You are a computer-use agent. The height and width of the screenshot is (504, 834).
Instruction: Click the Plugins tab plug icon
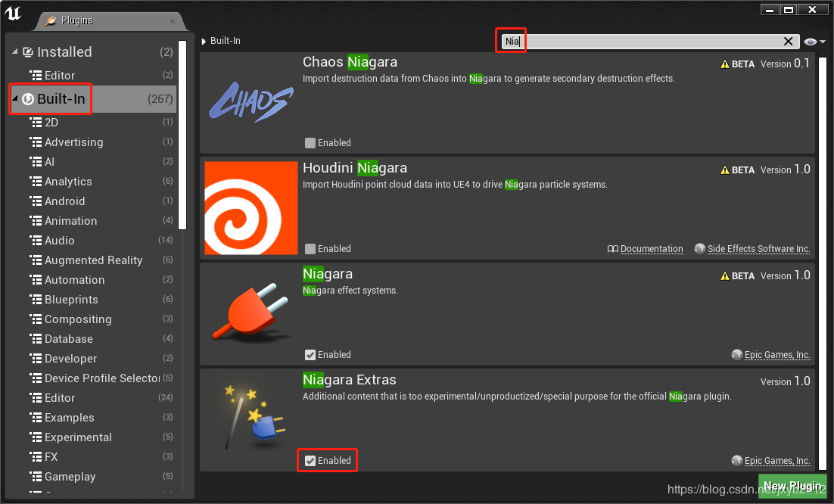click(x=51, y=20)
